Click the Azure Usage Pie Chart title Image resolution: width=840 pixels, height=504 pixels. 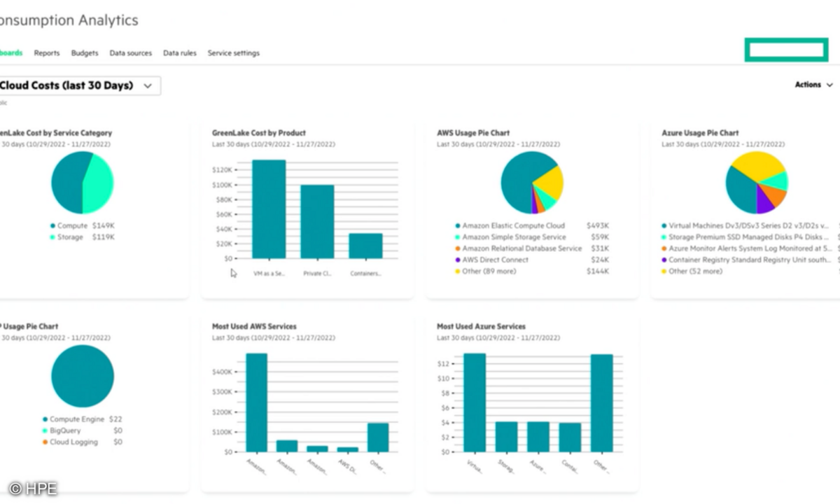click(700, 133)
